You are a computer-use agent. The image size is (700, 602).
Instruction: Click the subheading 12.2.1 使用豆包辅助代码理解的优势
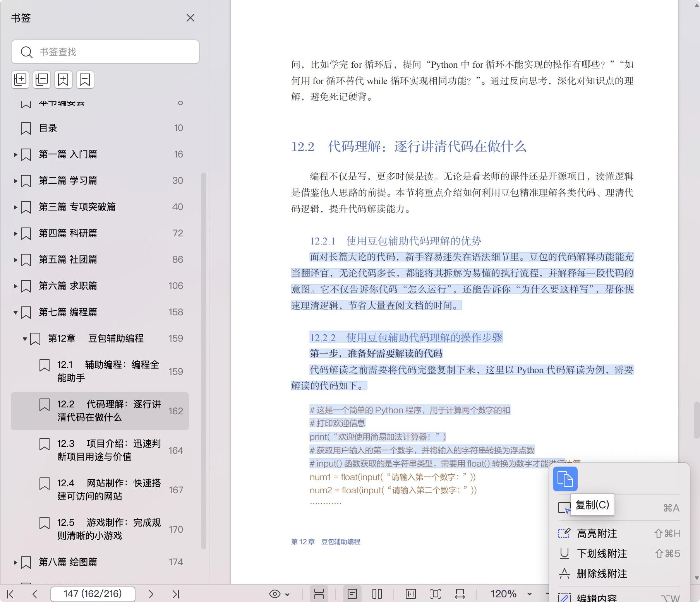(395, 241)
